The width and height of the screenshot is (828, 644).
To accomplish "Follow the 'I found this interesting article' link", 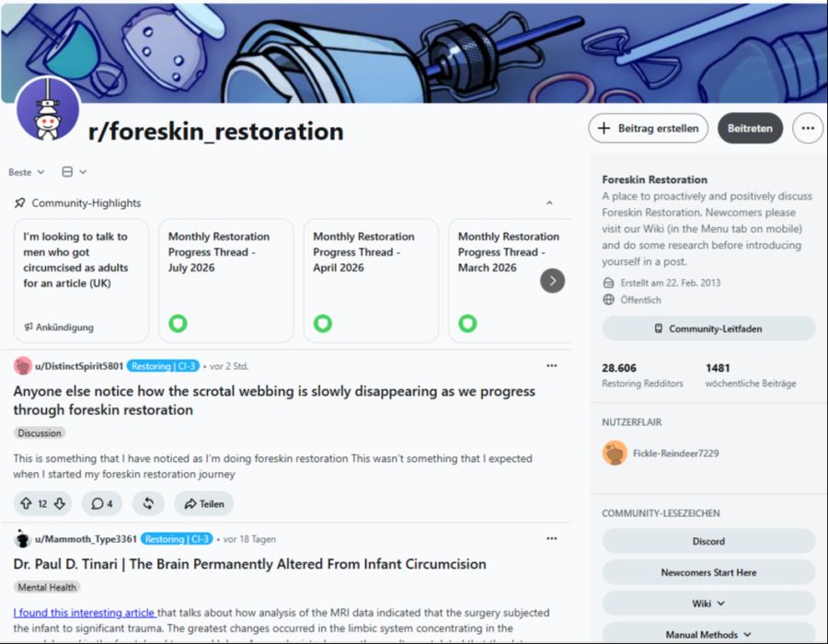I will tap(85, 613).
